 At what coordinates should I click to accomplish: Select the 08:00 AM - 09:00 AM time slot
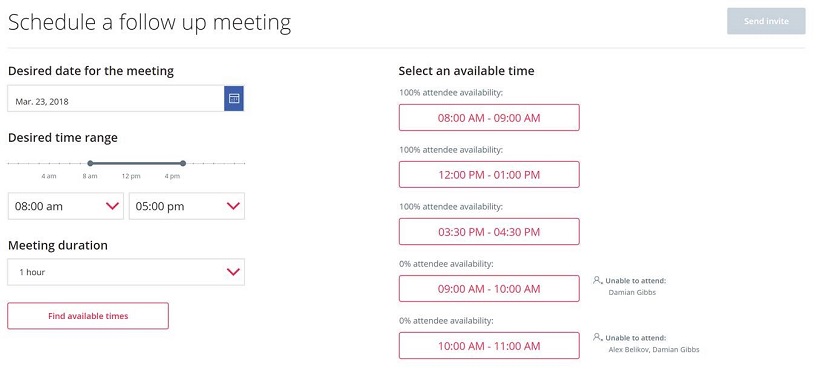[x=489, y=118]
